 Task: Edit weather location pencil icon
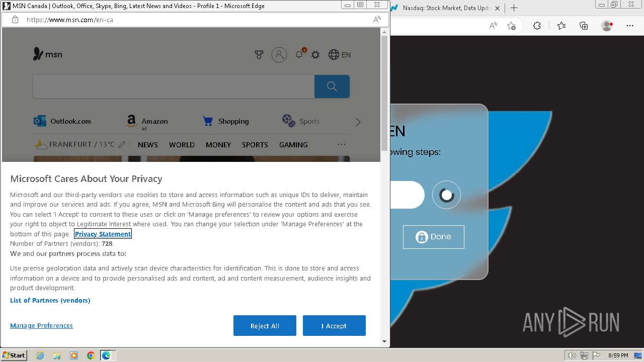point(122,145)
